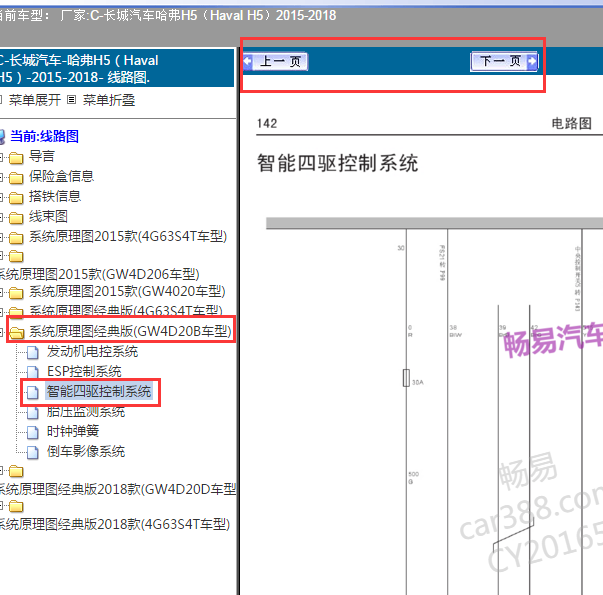
Task: Expand the 保险盒信息 tree node
Action: [x=2, y=177]
